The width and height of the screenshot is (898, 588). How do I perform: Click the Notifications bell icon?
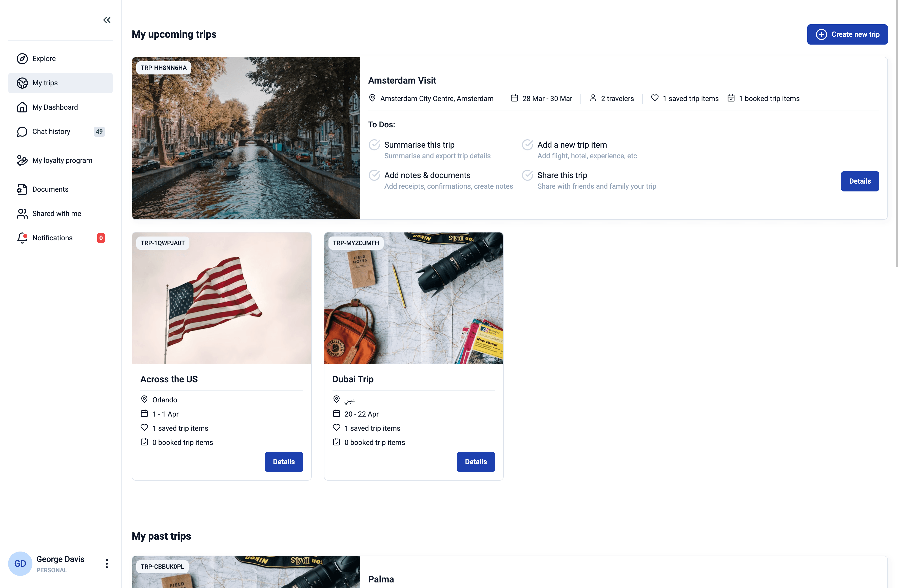pos(22,238)
